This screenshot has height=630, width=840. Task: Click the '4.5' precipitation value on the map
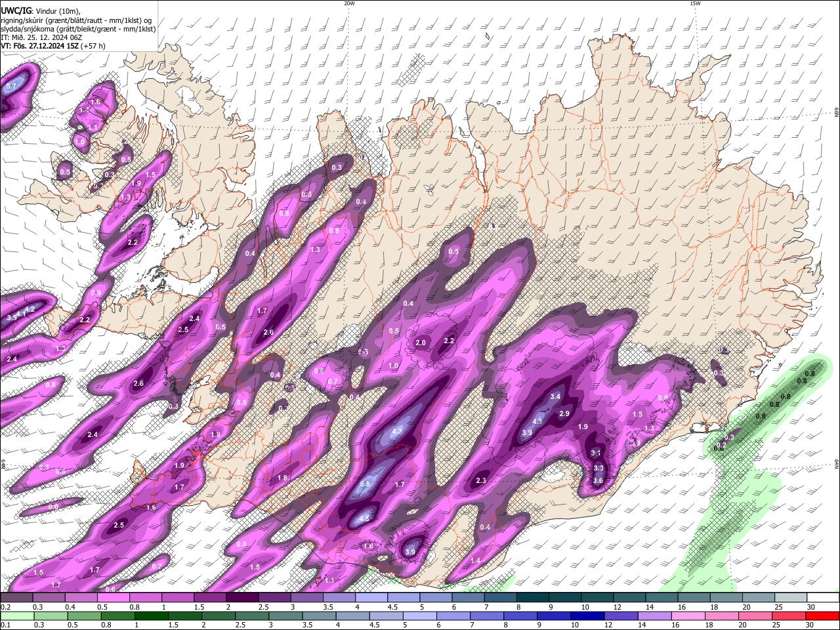366,518
